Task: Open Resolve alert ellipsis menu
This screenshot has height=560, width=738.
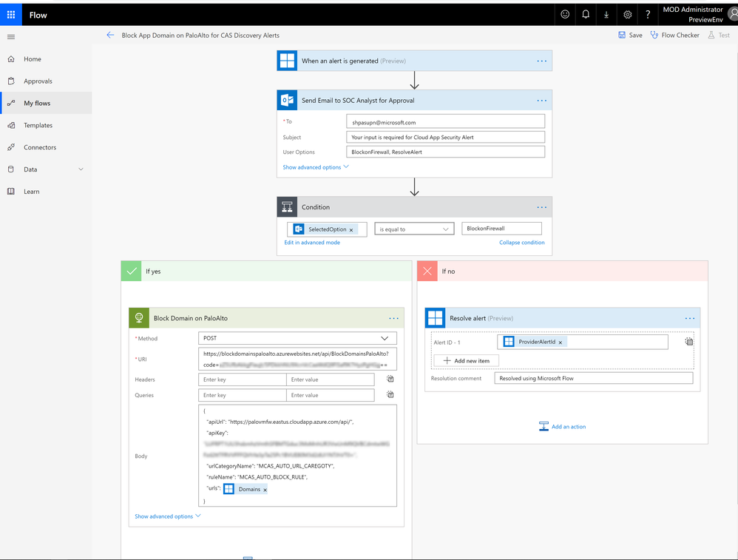Action: click(x=690, y=318)
